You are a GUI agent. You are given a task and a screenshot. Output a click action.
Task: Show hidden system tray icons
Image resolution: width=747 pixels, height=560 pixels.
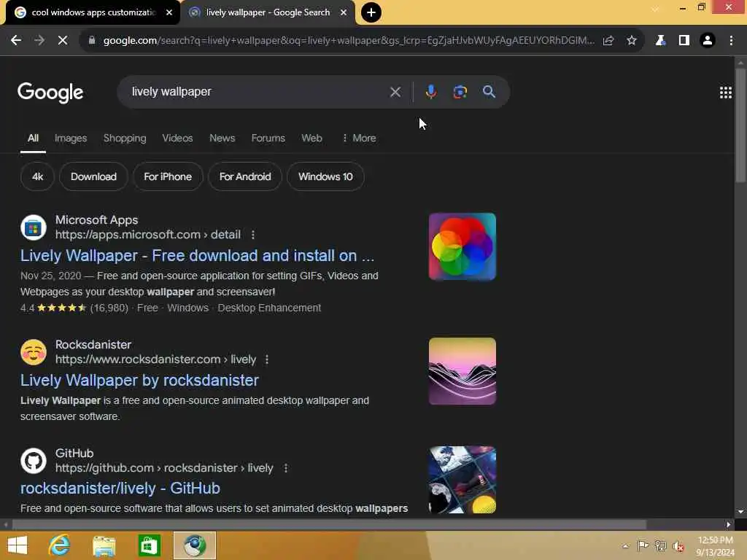click(x=625, y=546)
